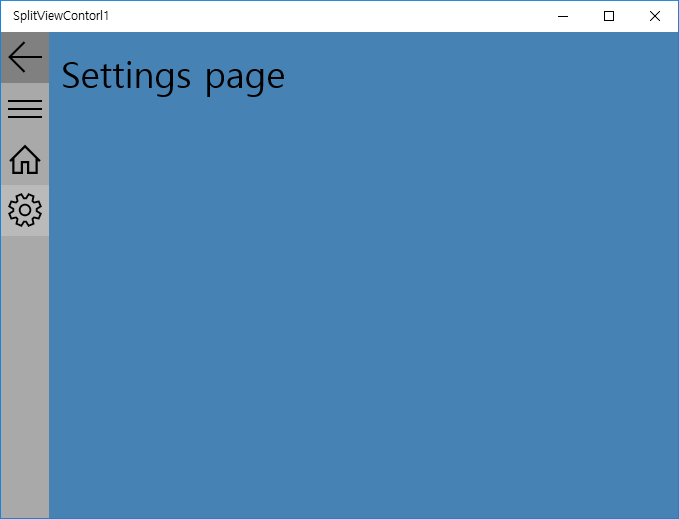Screen dimensions: 679x519
Task: Close the SplitViewContorl1 window
Action: (655, 16)
